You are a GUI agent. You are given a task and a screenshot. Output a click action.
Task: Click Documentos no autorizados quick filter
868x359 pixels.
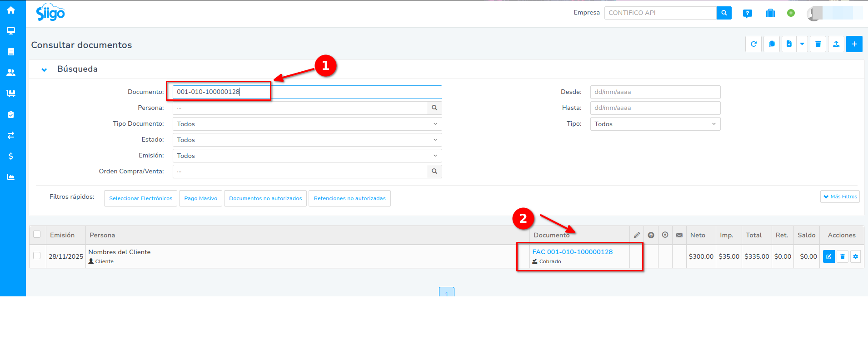click(265, 198)
